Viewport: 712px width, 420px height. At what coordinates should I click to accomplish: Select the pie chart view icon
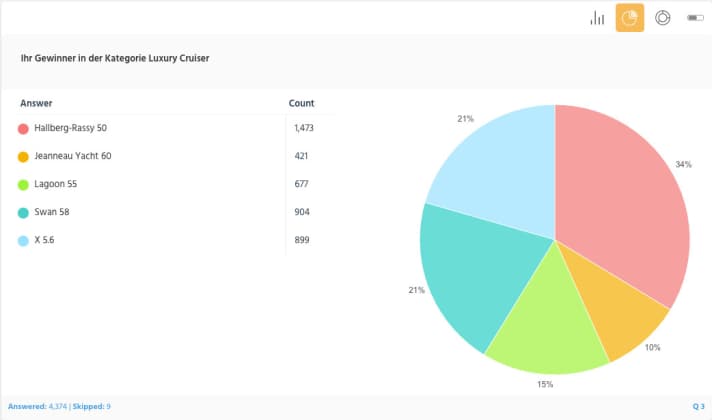pyautogui.click(x=629, y=18)
